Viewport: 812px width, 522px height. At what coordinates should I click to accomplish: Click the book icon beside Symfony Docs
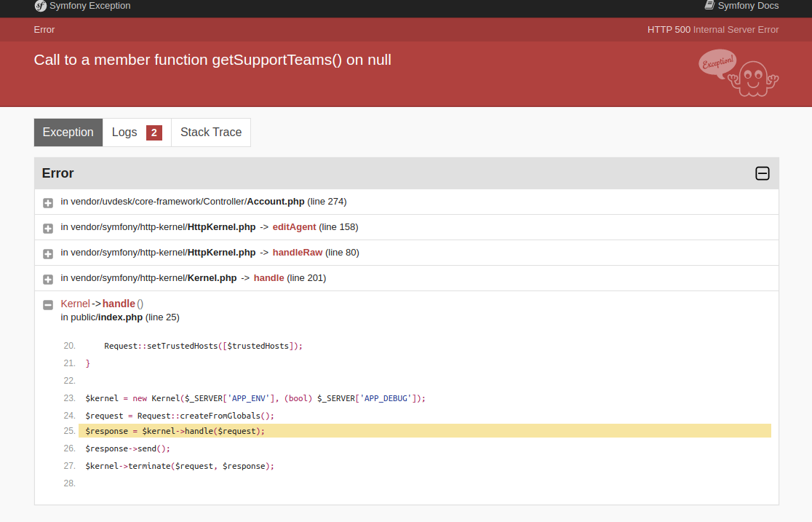[x=708, y=5]
